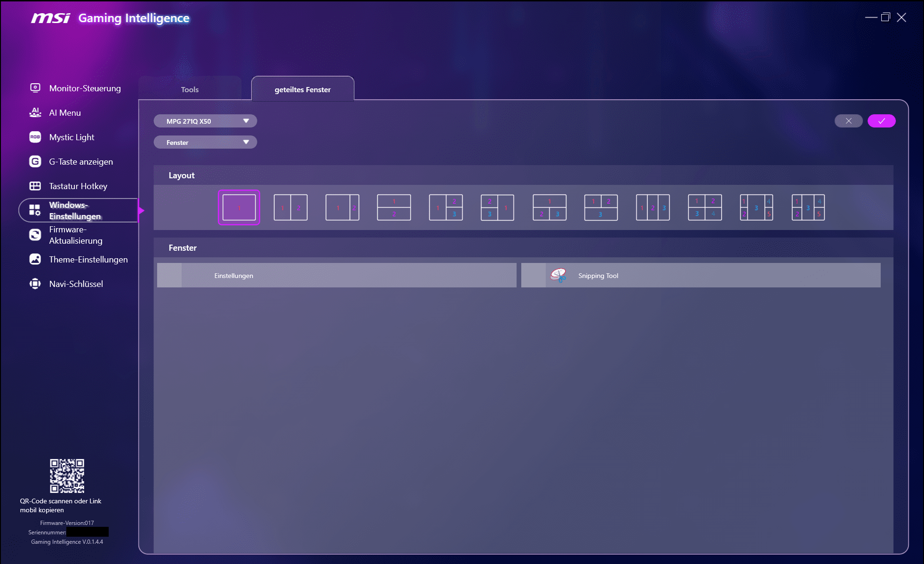Viewport: 924px width, 564px height.
Task: Open the Tastatur Hotkey panel
Action: [x=78, y=186]
